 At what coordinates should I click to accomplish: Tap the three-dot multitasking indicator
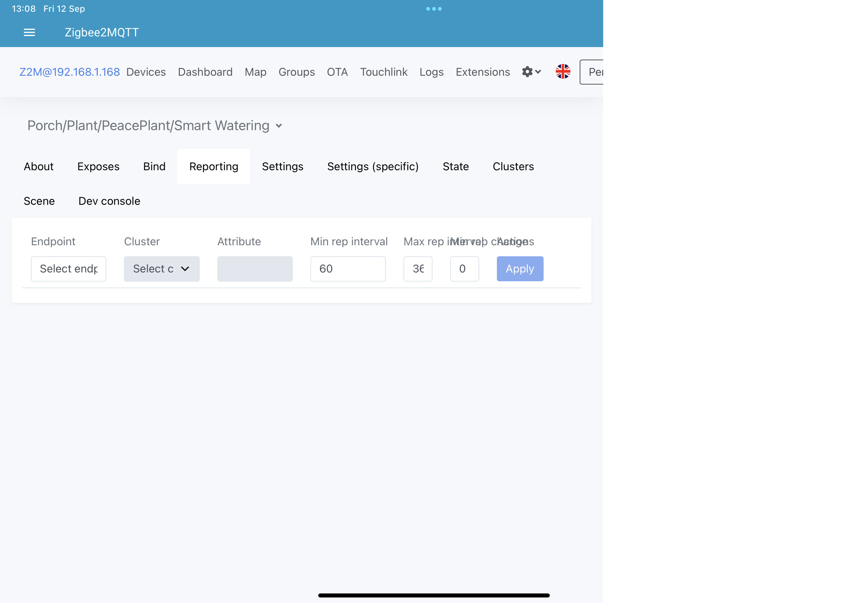[x=433, y=9]
